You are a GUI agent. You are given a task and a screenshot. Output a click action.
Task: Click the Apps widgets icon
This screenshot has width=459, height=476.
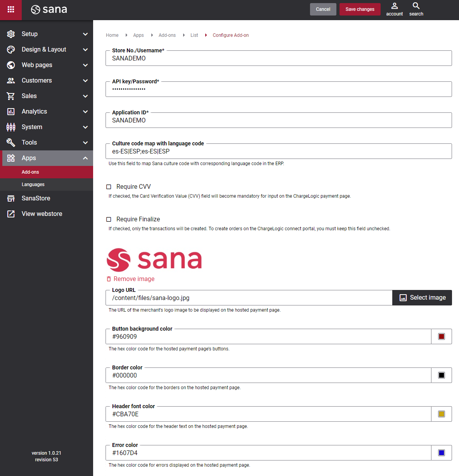11,158
